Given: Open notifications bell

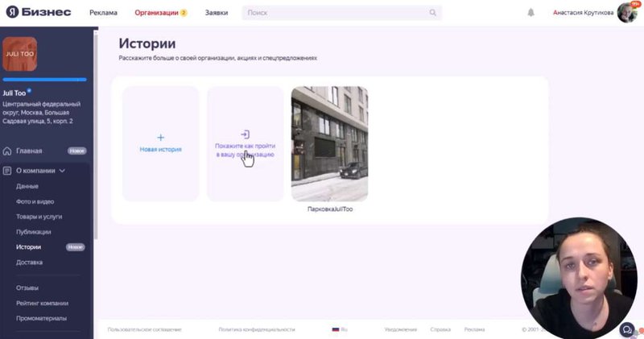Looking at the screenshot, I should point(530,13).
